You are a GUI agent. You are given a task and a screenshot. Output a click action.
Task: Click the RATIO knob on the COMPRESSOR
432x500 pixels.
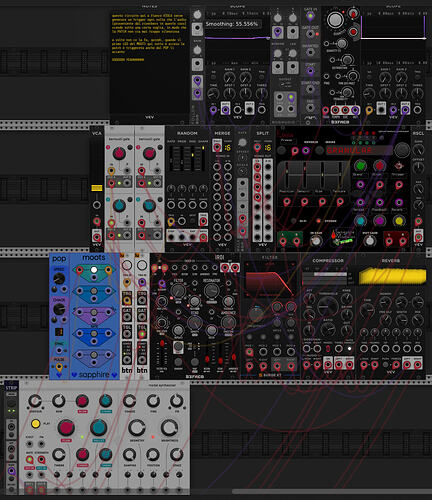328,330
